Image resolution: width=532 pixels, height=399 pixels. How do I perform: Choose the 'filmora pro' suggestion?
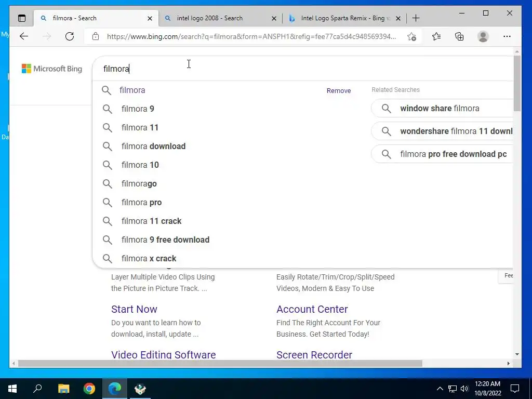click(x=141, y=202)
